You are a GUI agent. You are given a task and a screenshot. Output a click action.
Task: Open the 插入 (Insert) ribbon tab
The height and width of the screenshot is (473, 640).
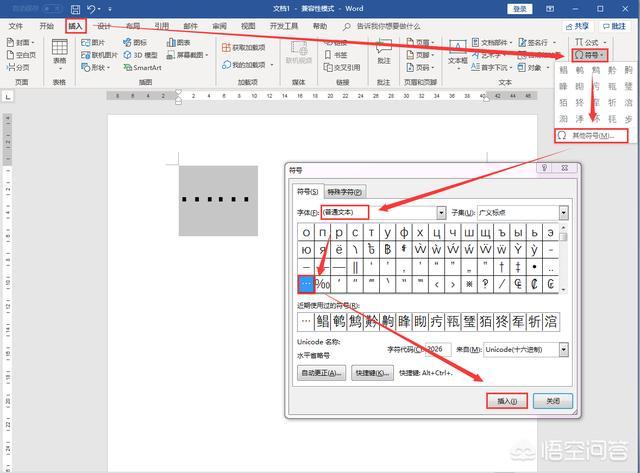click(x=76, y=26)
